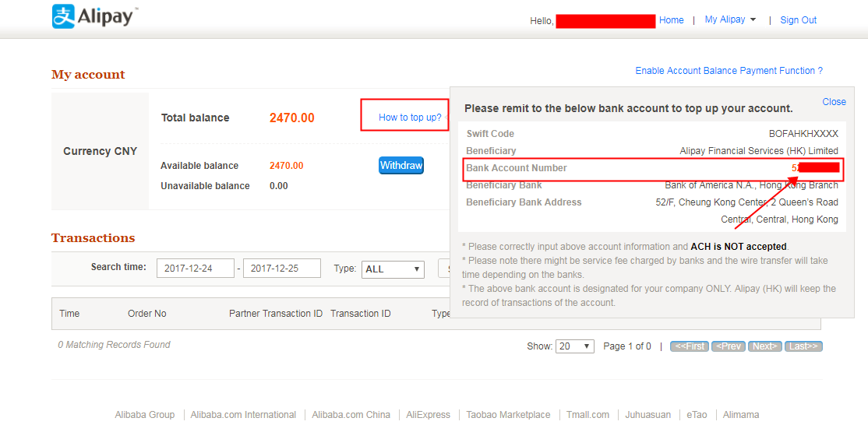Image resolution: width=868 pixels, height=425 pixels.
Task: Click the Currency CNY label
Action: point(101,151)
